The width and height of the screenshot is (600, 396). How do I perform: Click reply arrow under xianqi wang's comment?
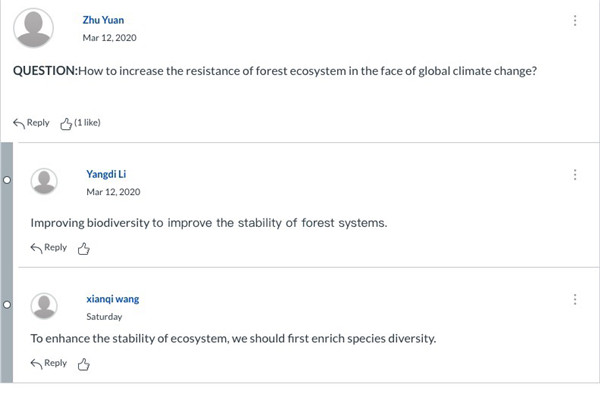point(36,363)
